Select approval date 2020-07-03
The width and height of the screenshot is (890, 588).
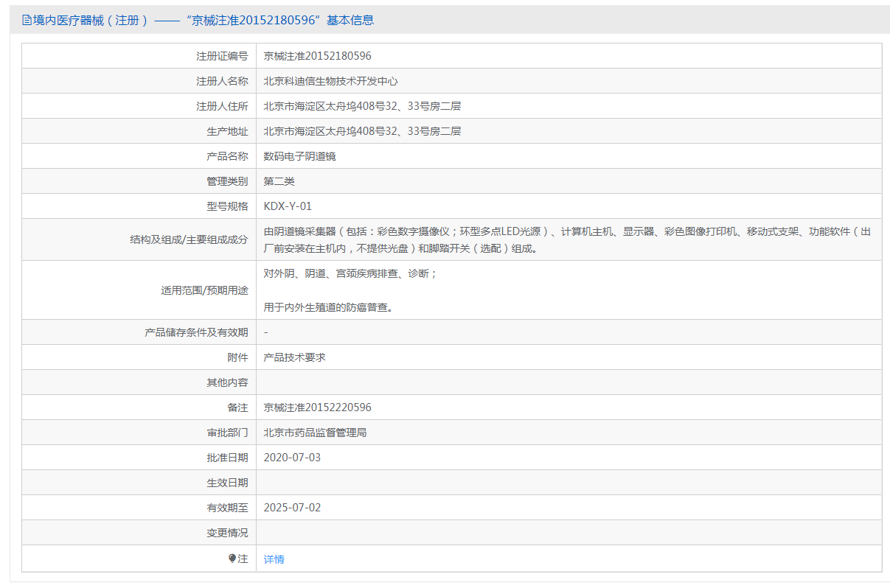pyautogui.click(x=292, y=458)
